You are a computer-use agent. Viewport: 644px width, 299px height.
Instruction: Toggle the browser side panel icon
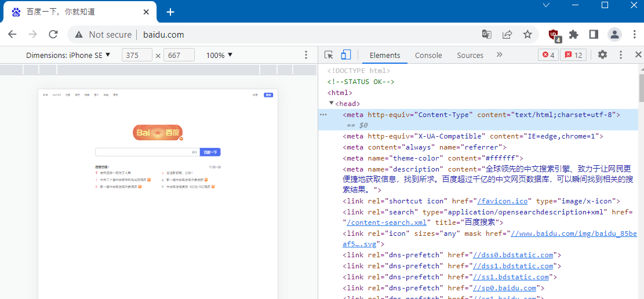point(594,35)
